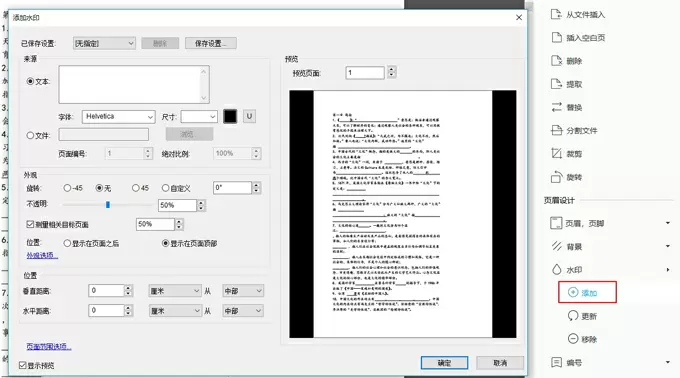Click the 背景 (background) icon
680x378 pixels.
(556, 246)
